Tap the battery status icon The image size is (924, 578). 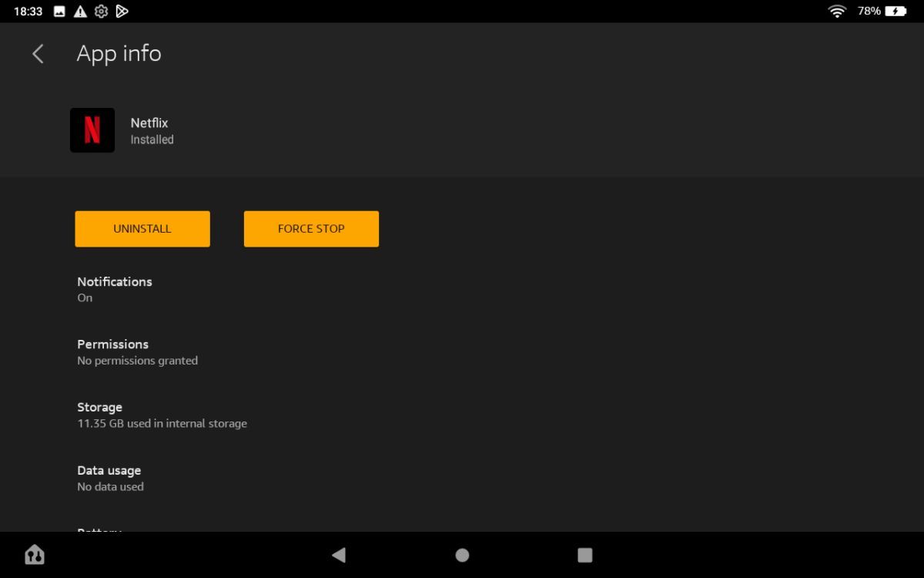[x=896, y=12]
